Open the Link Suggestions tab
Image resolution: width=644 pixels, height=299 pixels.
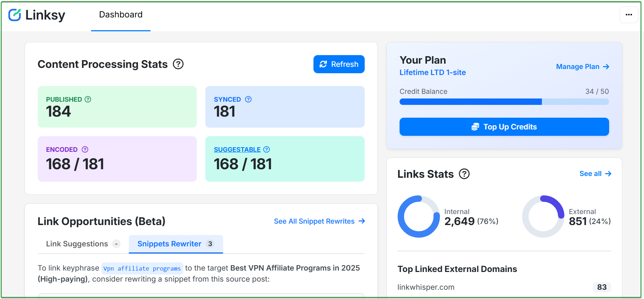click(x=83, y=244)
